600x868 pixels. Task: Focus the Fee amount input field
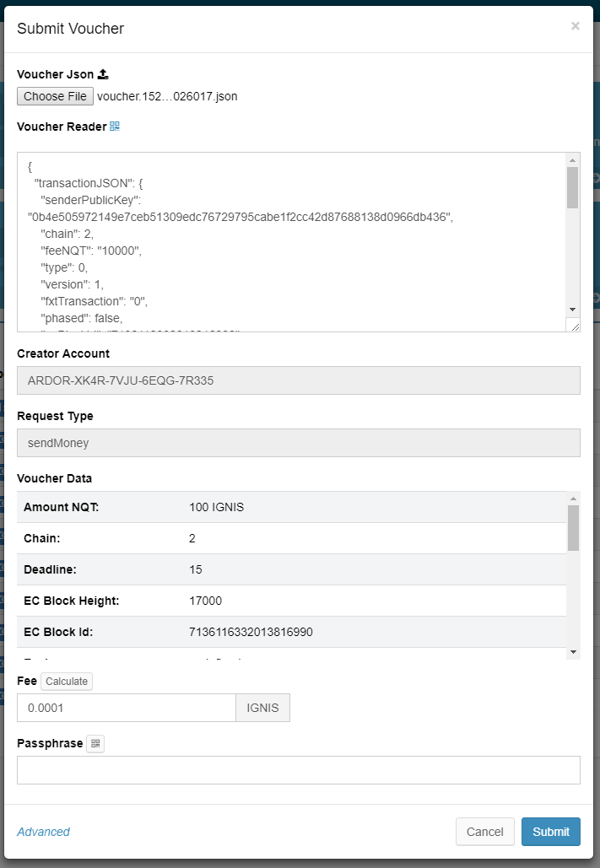tap(126, 708)
